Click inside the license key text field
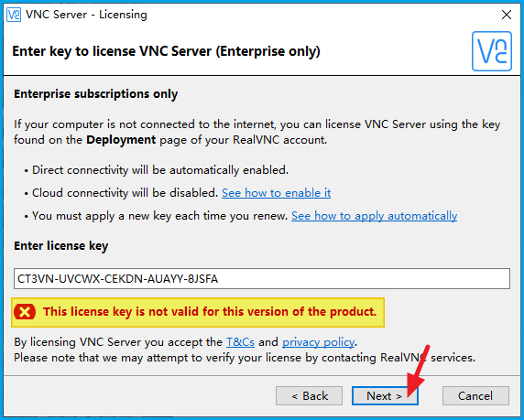 (262, 278)
